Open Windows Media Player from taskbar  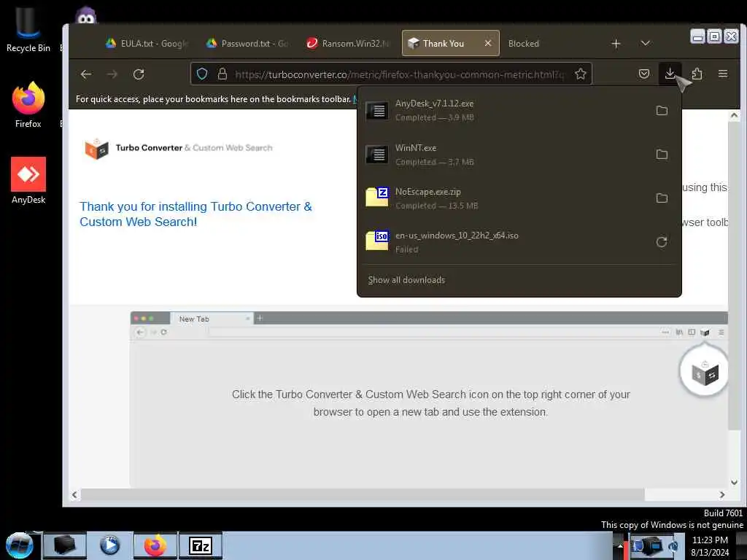point(109,545)
